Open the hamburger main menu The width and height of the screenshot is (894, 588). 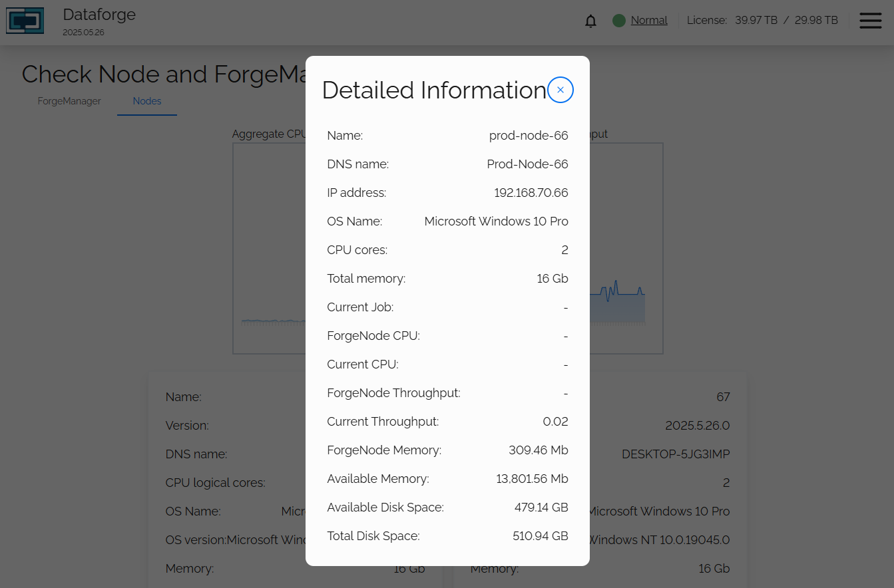[870, 21]
